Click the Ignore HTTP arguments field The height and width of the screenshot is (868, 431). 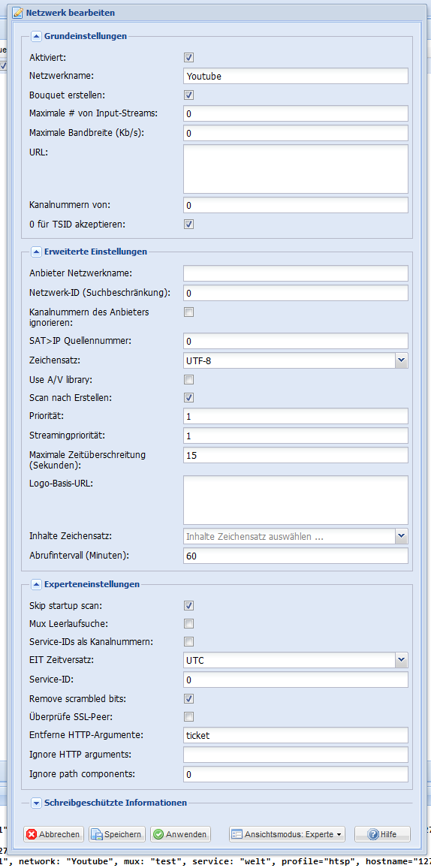[x=295, y=755]
